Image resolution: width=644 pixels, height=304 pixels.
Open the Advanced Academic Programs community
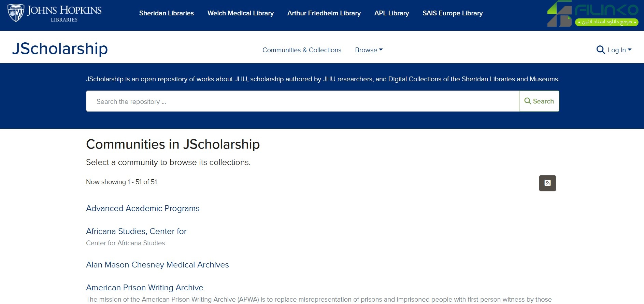pos(143,208)
